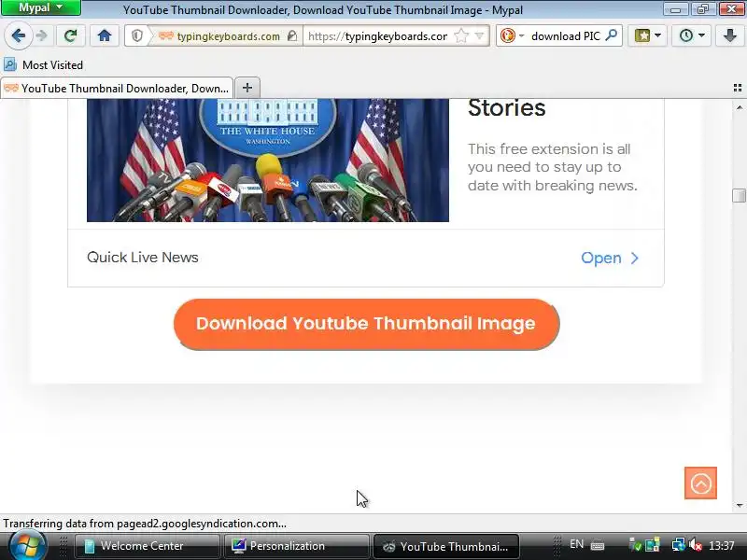
Task: Switch to Welcome Center taskbar window
Action: click(147, 546)
